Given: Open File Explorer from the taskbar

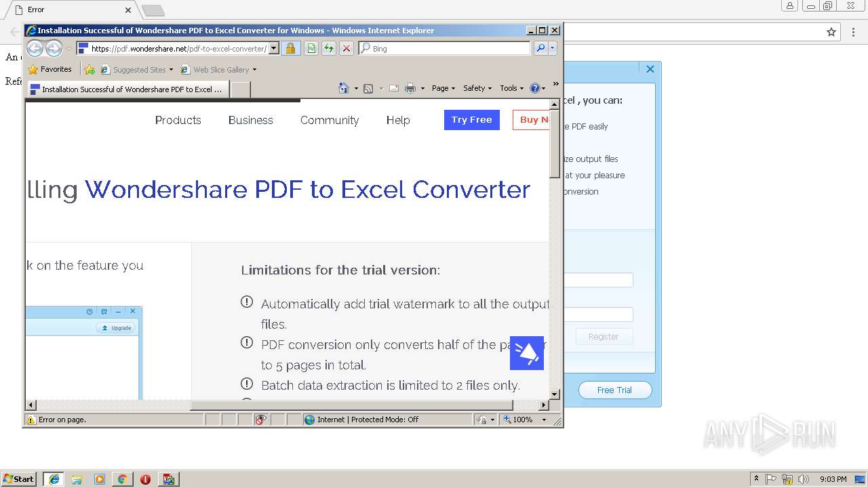Looking at the screenshot, I should [77, 479].
